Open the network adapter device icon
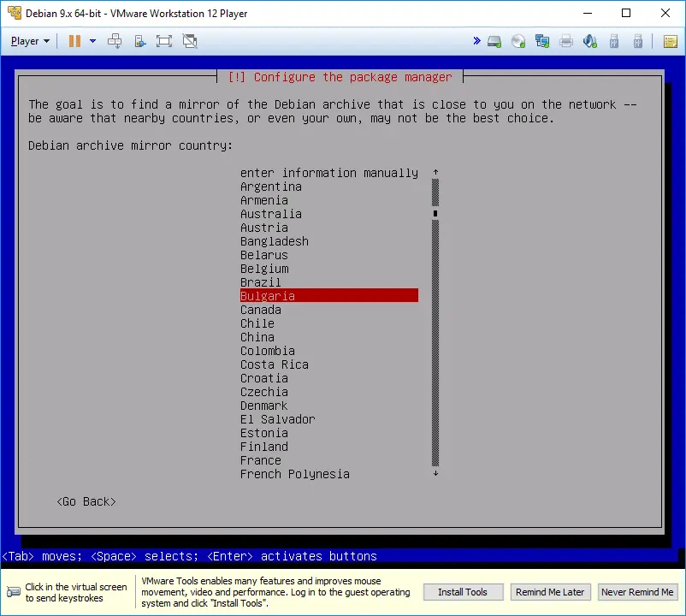The image size is (686, 616). pyautogui.click(x=542, y=42)
